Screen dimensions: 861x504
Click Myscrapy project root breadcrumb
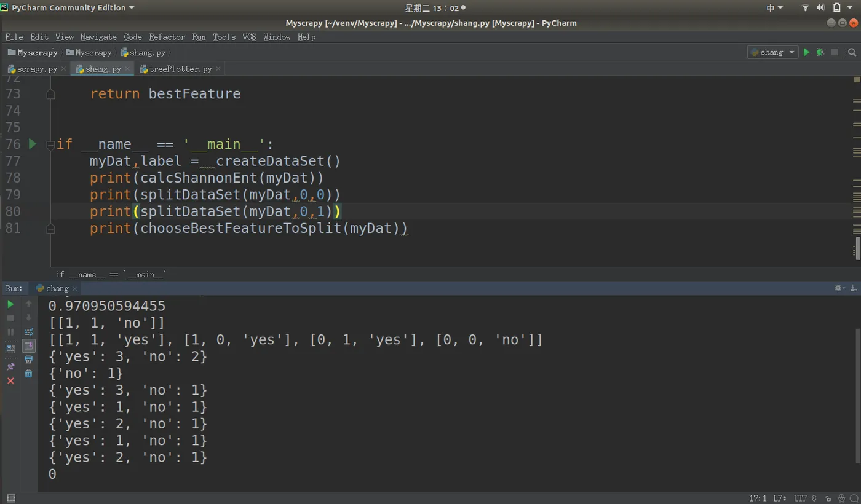pyautogui.click(x=33, y=52)
